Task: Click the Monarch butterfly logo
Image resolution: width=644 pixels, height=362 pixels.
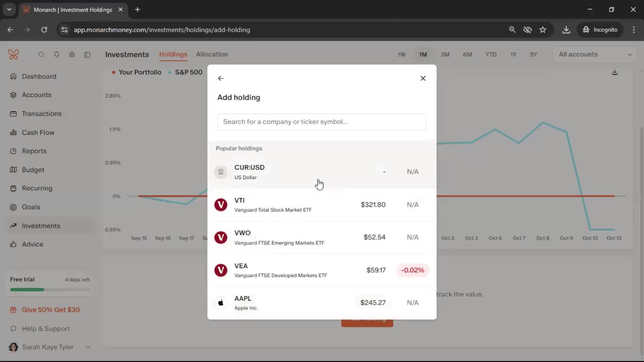Action: [x=13, y=54]
